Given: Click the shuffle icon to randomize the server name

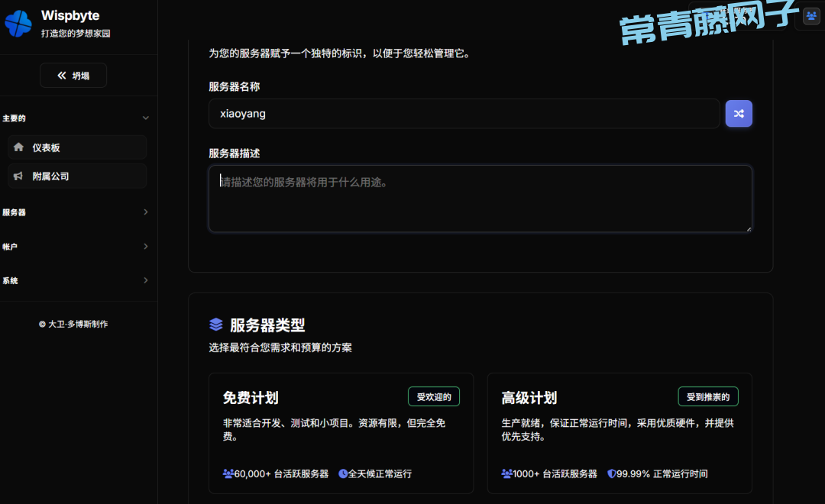Looking at the screenshot, I should click(x=739, y=114).
